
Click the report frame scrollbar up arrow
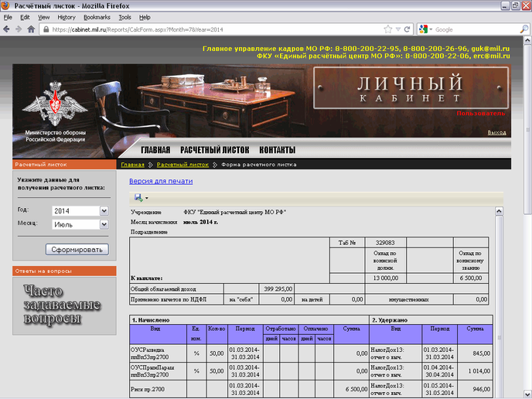499,211
